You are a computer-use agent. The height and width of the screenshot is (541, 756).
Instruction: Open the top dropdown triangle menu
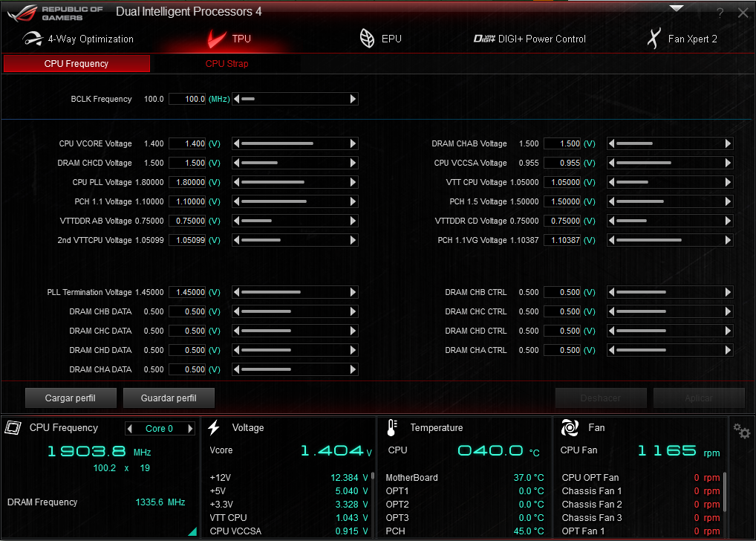(677, 8)
